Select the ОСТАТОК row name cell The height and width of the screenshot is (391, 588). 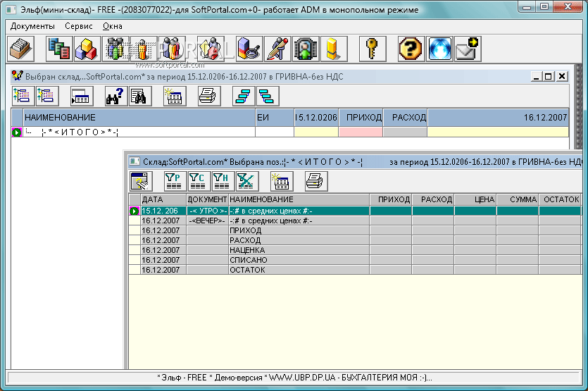click(299, 269)
